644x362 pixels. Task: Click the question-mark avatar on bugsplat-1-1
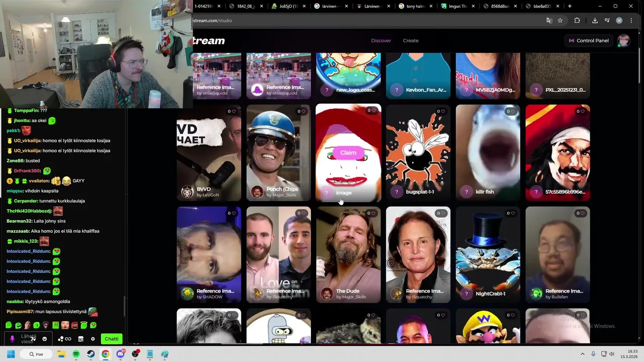(396, 192)
